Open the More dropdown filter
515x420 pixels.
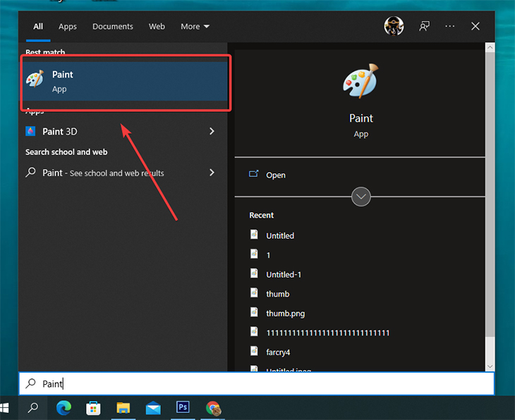(195, 26)
